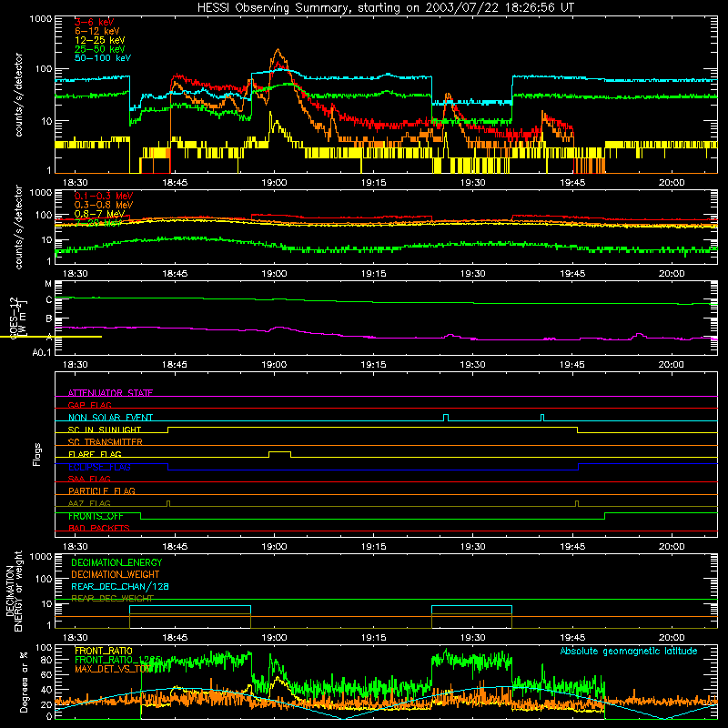Click the DECIMATION_WEIGHT legend label
728x728 pixels.
[116, 574]
